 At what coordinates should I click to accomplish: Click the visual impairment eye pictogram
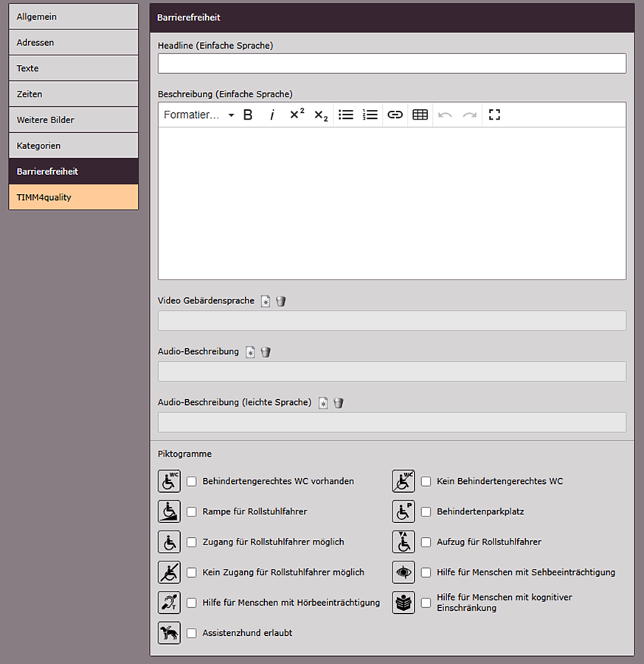click(404, 572)
